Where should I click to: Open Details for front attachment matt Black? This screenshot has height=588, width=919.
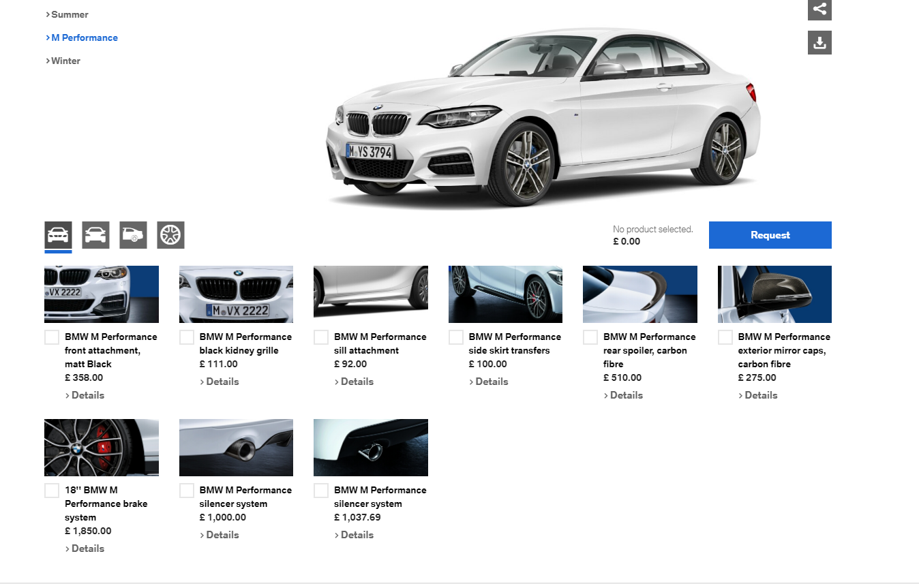coord(85,395)
